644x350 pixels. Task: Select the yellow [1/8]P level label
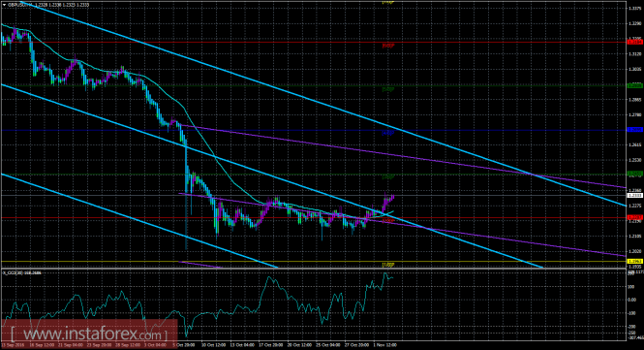388,265
